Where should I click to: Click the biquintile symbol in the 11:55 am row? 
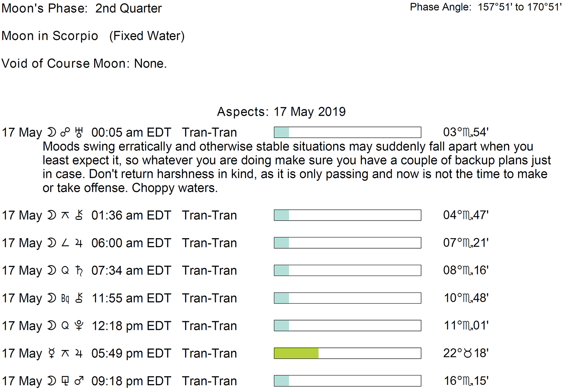pos(65,298)
